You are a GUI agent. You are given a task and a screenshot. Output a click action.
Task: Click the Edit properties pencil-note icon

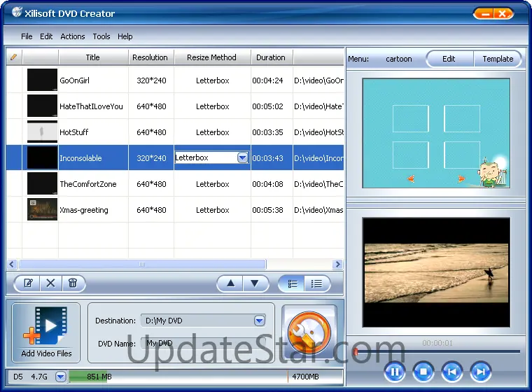tap(28, 283)
